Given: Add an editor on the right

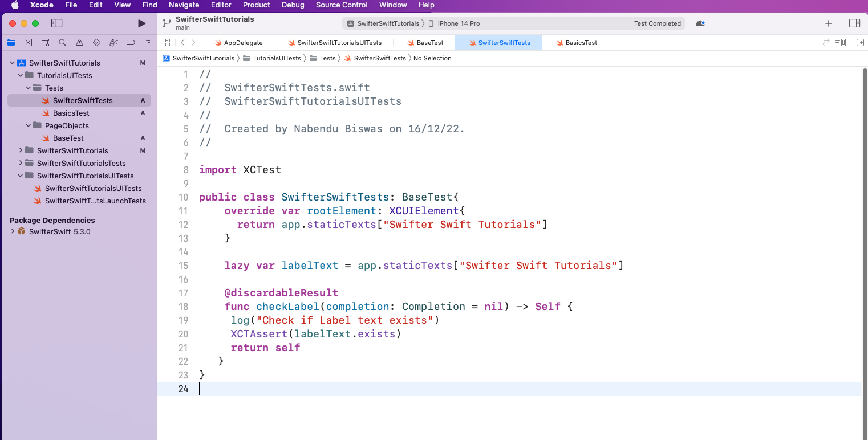Looking at the screenshot, I should click(860, 43).
